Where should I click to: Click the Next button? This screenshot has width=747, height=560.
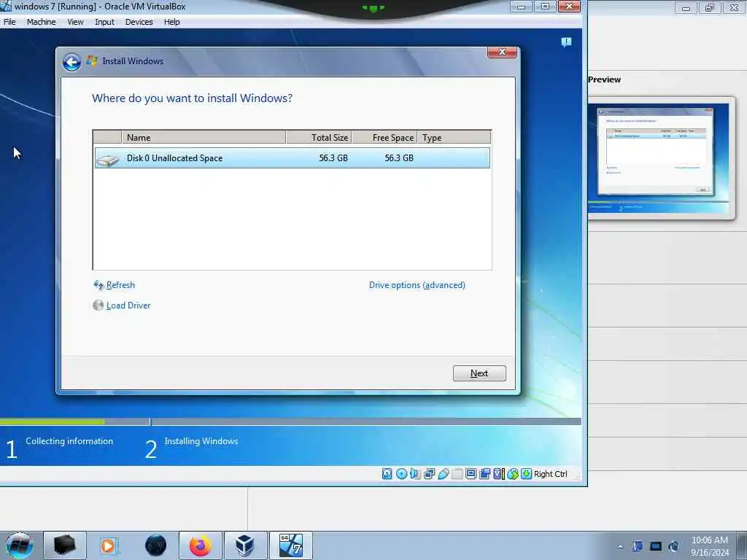click(479, 373)
